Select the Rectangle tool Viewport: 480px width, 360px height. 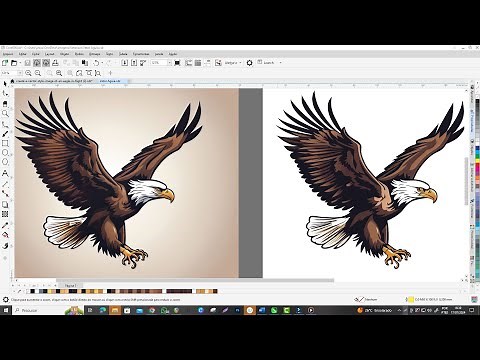pos(5,143)
